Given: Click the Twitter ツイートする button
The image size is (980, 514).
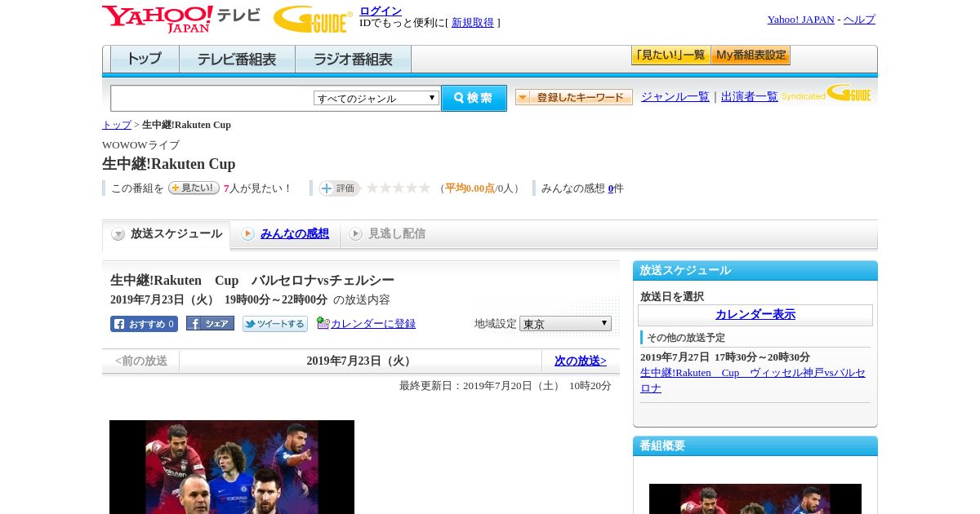Looking at the screenshot, I should pyautogui.click(x=275, y=324).
